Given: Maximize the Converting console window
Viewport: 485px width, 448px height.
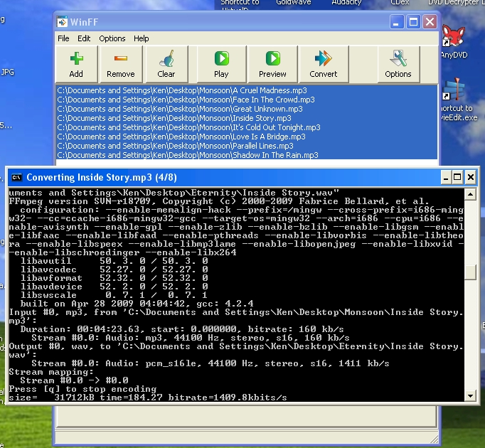Looking at the screenshot, I should click(x=457, y=178).
